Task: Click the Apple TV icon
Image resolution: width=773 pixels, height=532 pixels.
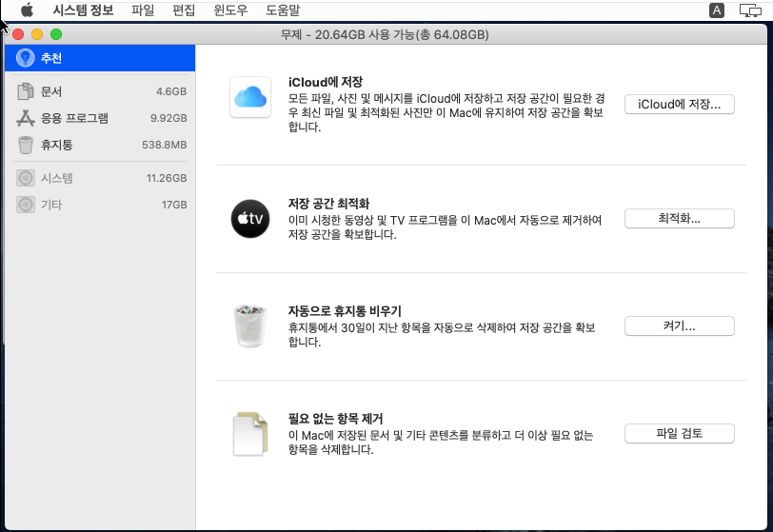Action: click(x=251, y=219)
